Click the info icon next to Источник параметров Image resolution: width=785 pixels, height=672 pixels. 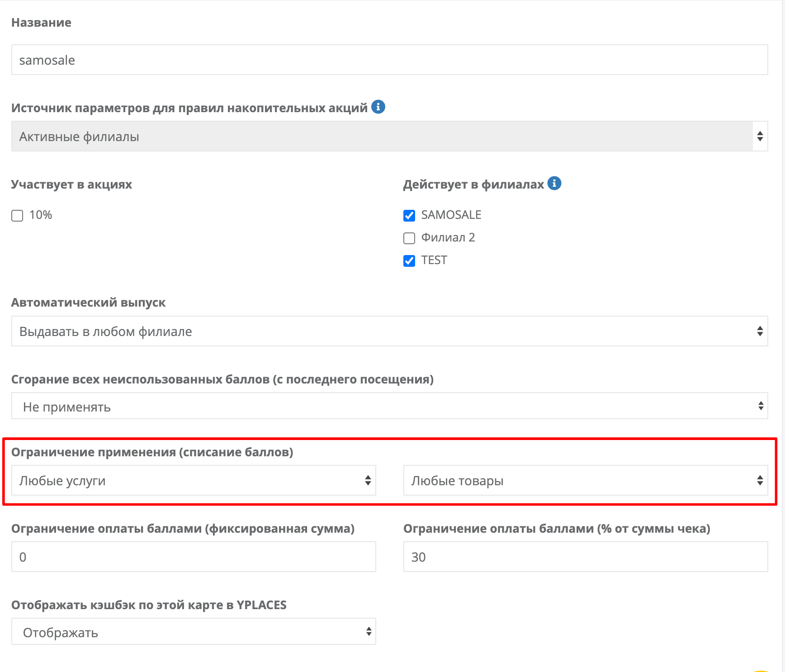click(x=378, y=107)
